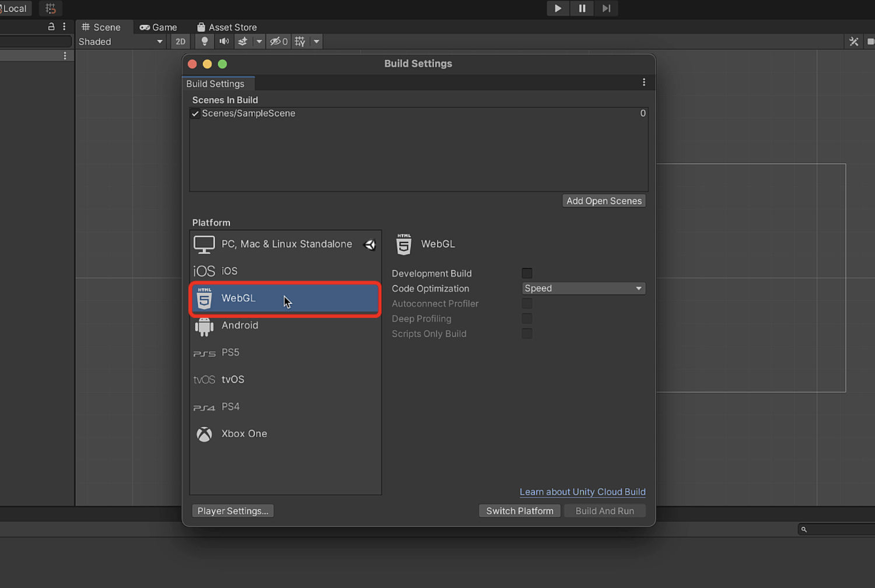Open Shaded draw mode dropdown

121,41
